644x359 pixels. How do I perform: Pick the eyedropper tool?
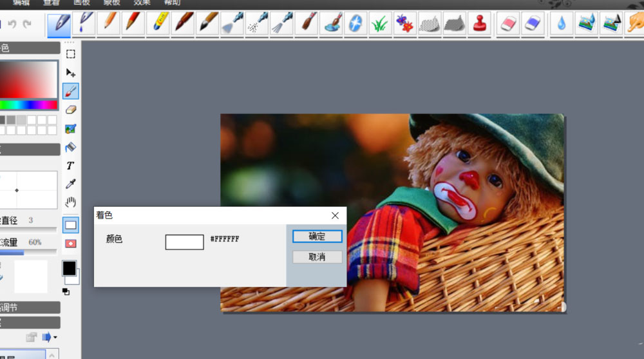(71, 184)
